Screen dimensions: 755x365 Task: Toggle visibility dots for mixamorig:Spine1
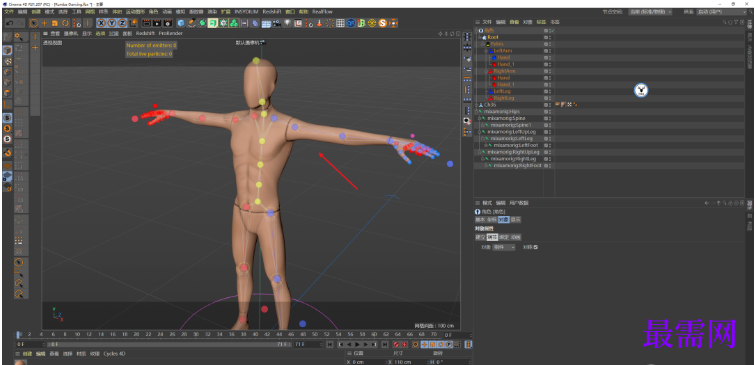coord(550,125)
